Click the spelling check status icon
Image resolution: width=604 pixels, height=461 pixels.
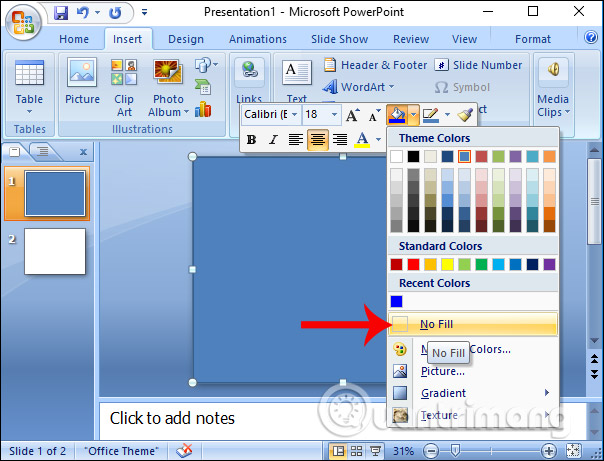point(184,450)
